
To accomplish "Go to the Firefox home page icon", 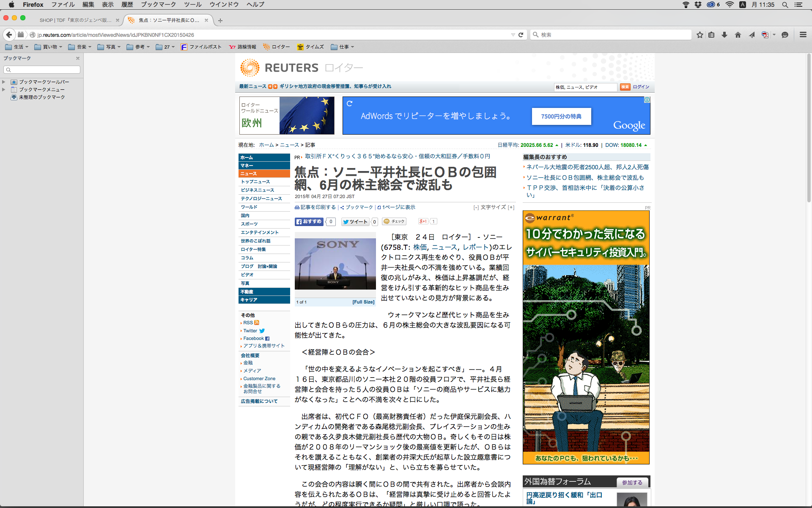I will coord(738,35).
